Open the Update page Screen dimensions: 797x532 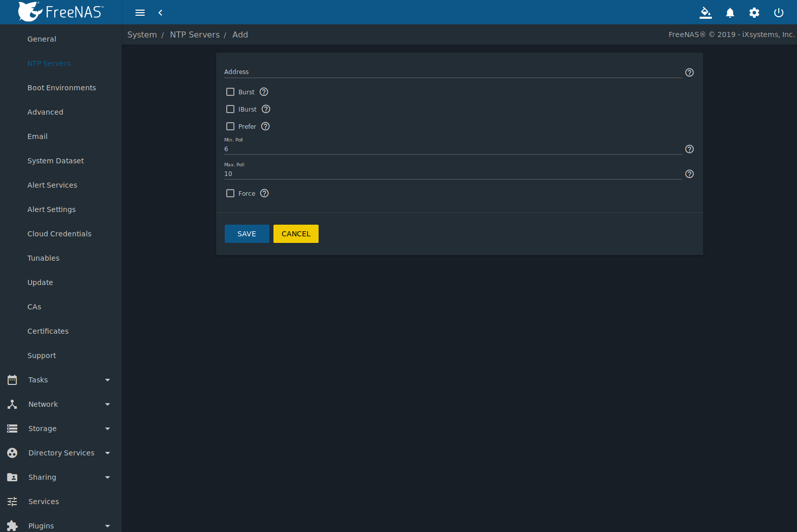click(40, 282)
